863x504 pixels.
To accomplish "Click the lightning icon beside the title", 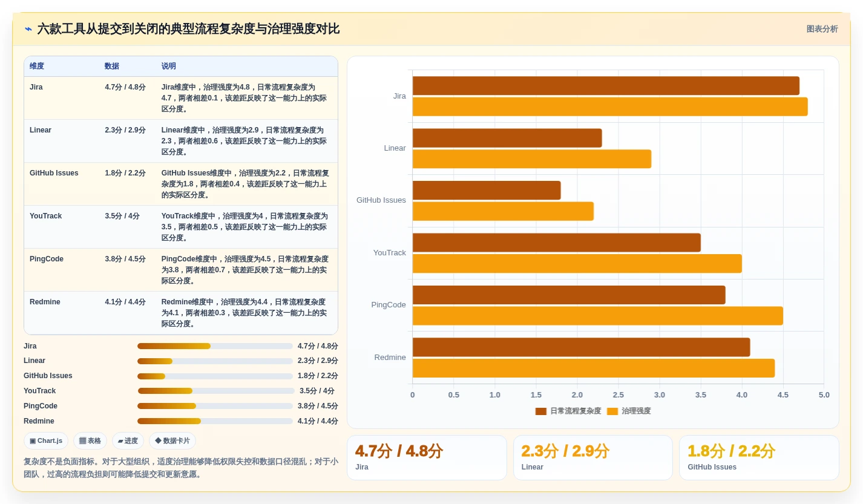I will coord(28,29).
